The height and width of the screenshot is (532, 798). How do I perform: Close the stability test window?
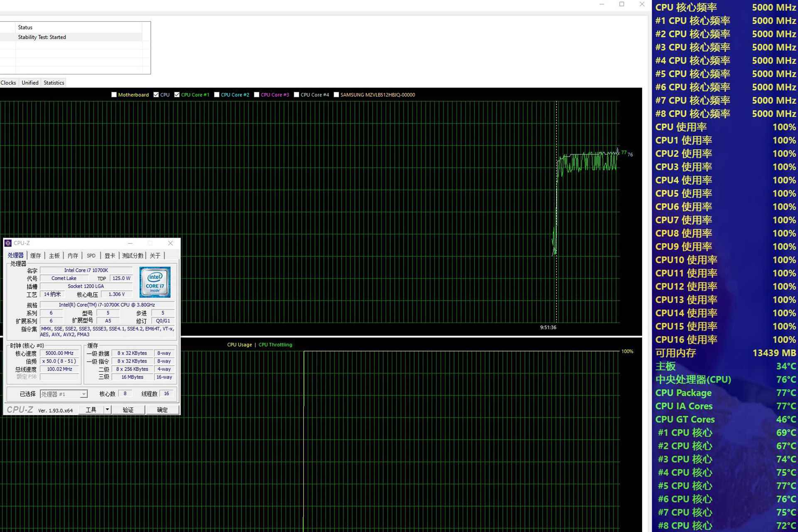pos(642,4)
